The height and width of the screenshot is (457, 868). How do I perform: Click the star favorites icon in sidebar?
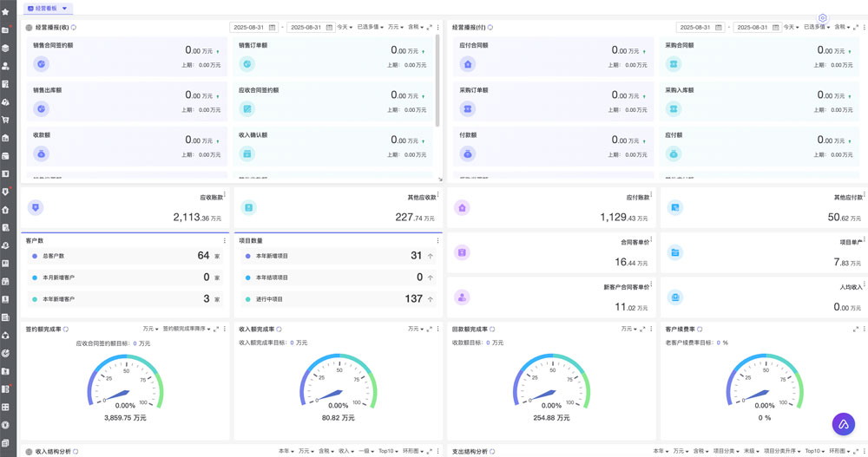coord(5,12)
